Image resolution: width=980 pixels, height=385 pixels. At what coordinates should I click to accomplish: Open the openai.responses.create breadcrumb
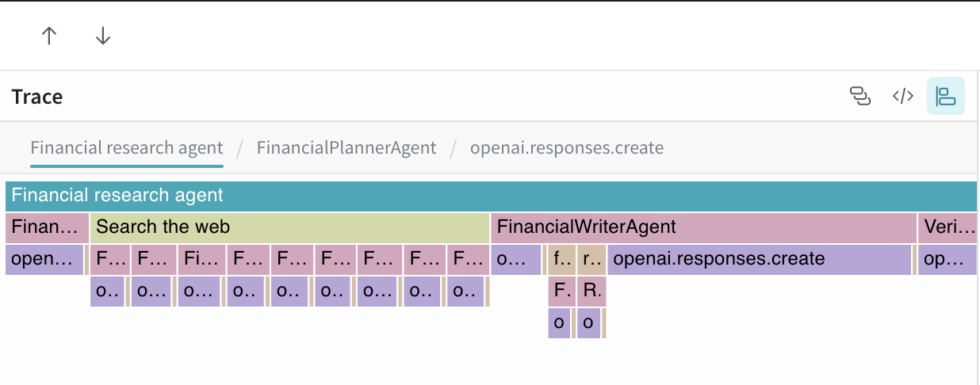click(567, 148)
